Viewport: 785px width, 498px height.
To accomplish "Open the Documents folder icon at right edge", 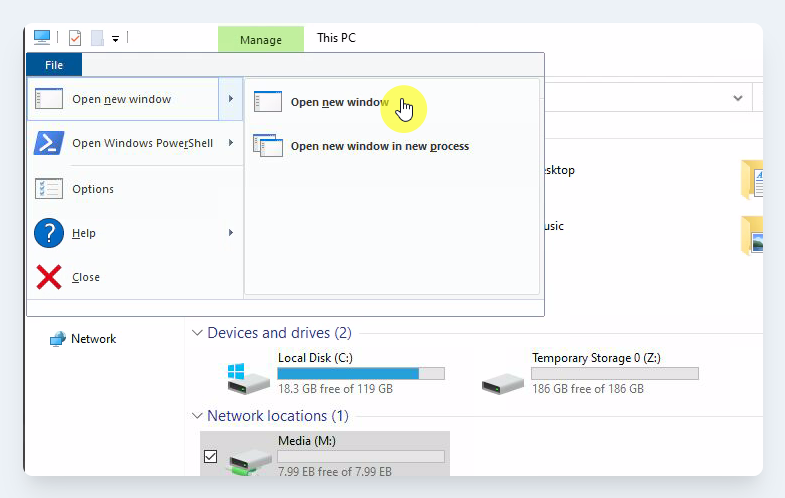I will [x=752, y=179].
